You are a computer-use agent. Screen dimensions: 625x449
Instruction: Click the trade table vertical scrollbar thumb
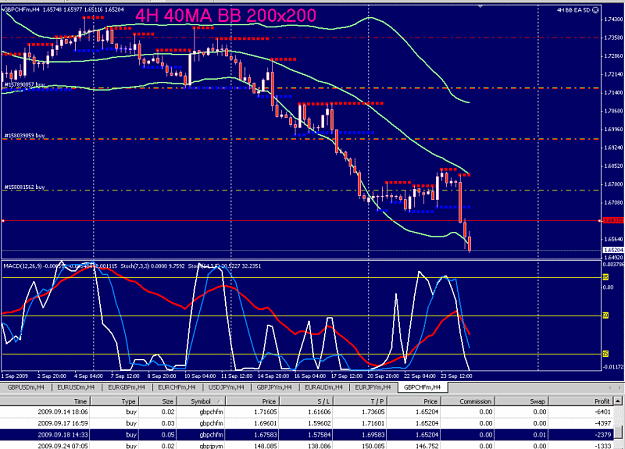click(618, 431)
